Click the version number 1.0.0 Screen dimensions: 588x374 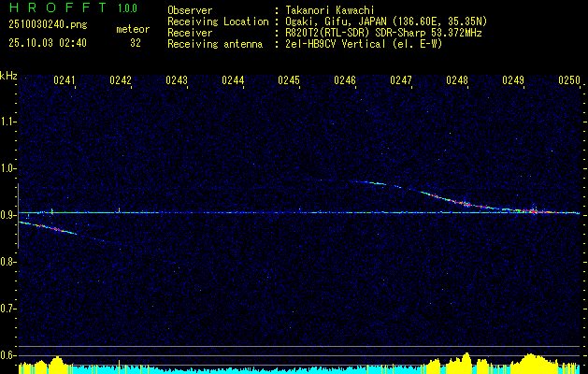coord(127,8)
